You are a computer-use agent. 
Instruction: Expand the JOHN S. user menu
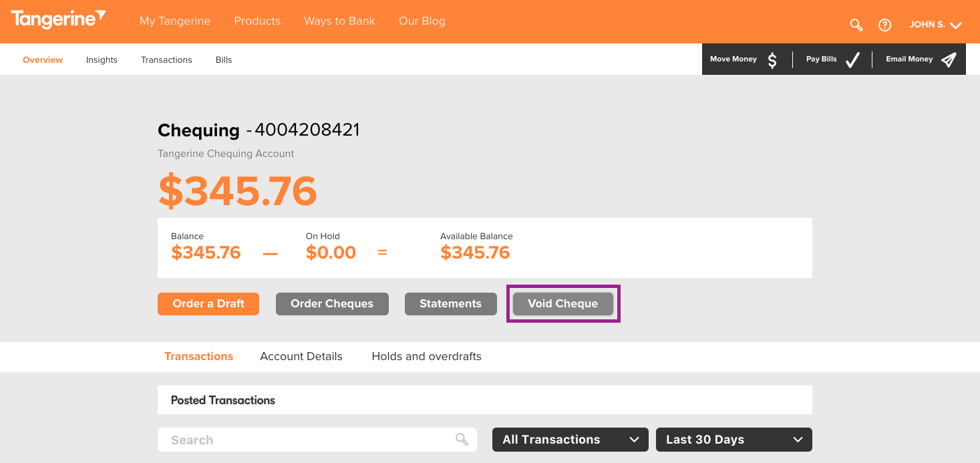[x=935, y=25]
